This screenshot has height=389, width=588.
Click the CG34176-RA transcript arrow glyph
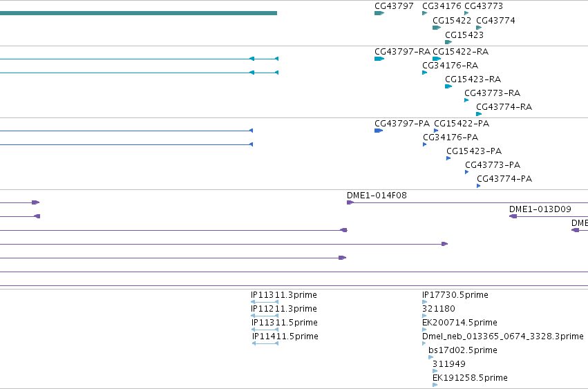point(424,73)
